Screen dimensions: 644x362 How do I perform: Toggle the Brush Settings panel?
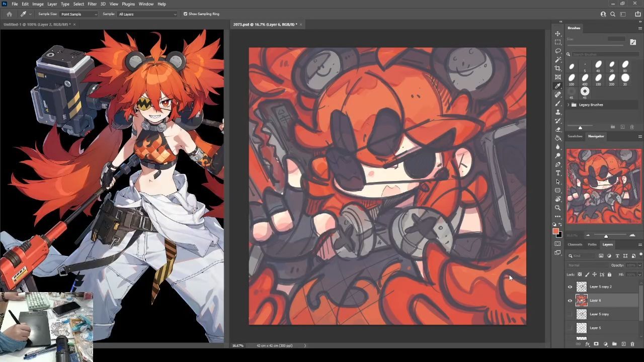[633, 42]
